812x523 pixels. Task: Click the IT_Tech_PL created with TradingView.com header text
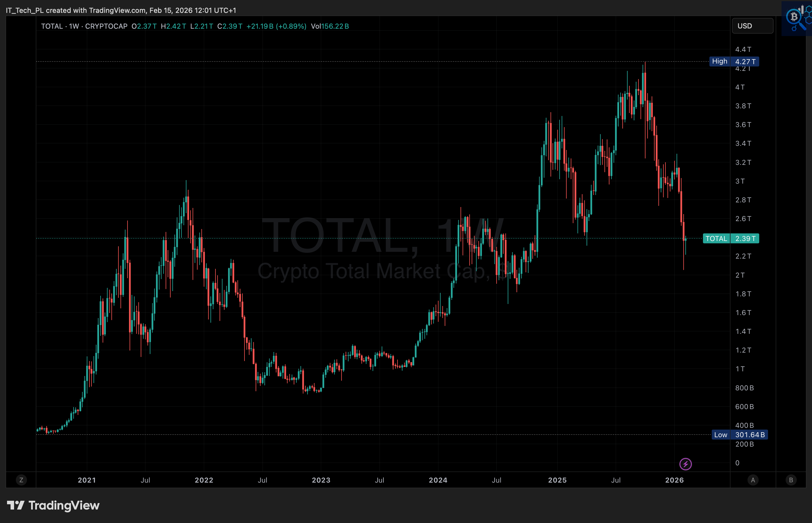click(x=121, y=10)
